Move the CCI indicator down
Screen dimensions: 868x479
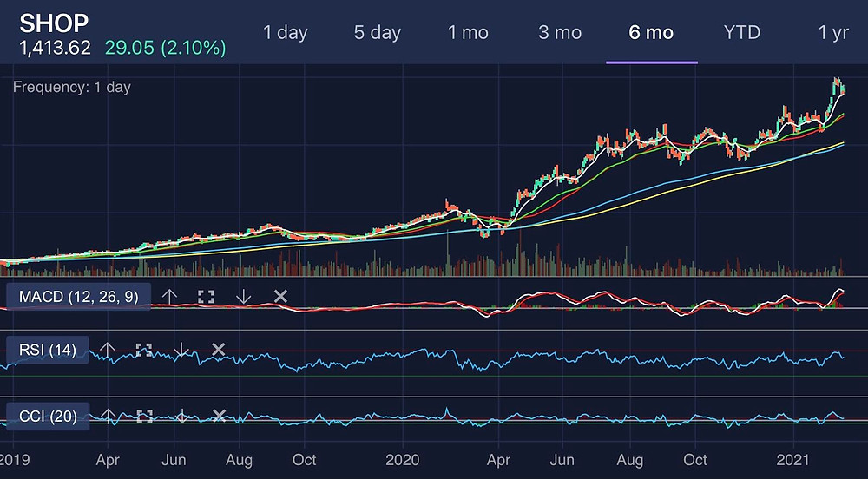182,416
